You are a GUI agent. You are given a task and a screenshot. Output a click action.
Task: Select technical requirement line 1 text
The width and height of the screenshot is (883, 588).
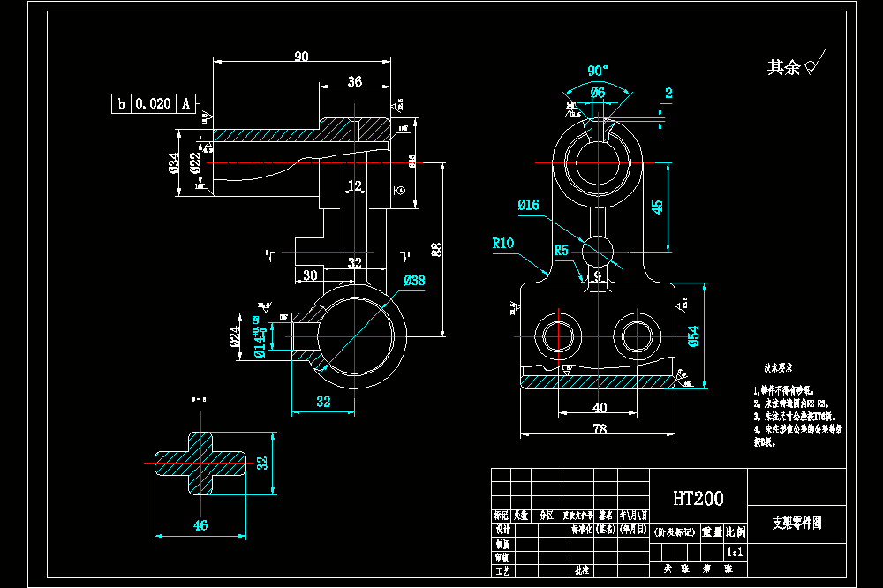coord(784,390)
